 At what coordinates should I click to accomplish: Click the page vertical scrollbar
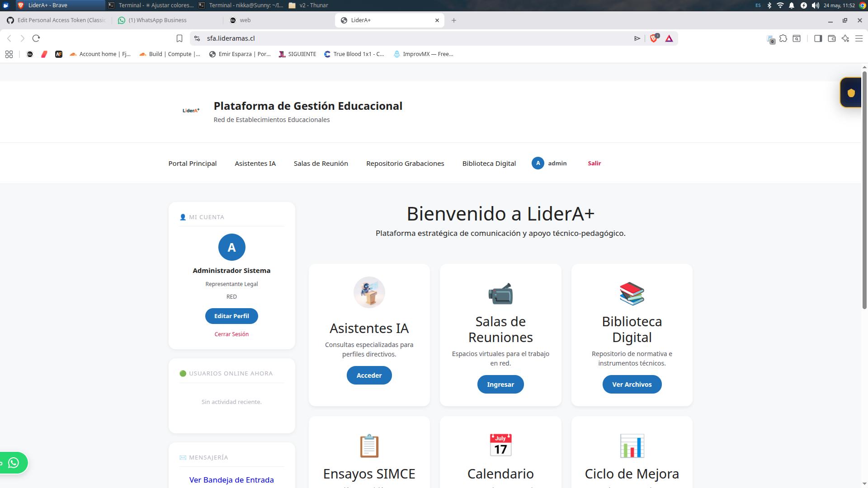point(864,190)
